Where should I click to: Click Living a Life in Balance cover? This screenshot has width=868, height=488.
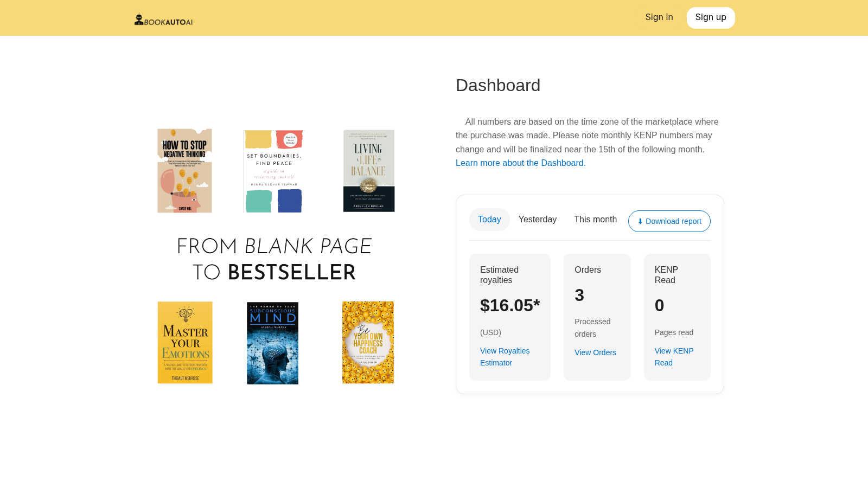(x=369, y=171)
